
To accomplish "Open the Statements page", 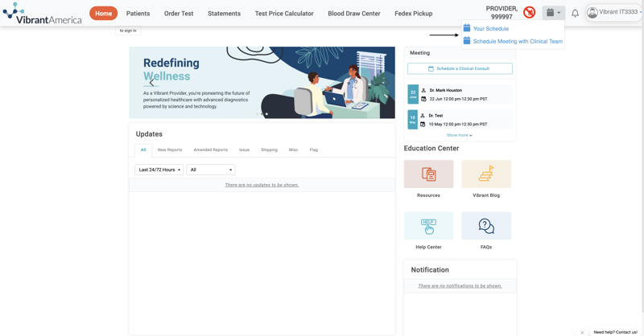I will [225, 14].
